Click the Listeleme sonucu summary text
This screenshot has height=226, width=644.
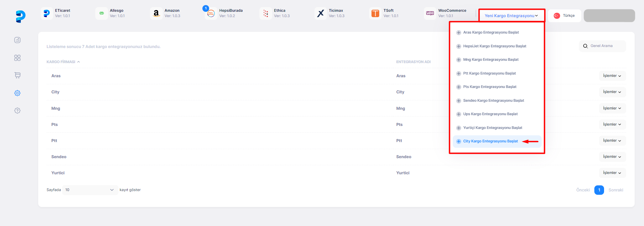point(103,47)
